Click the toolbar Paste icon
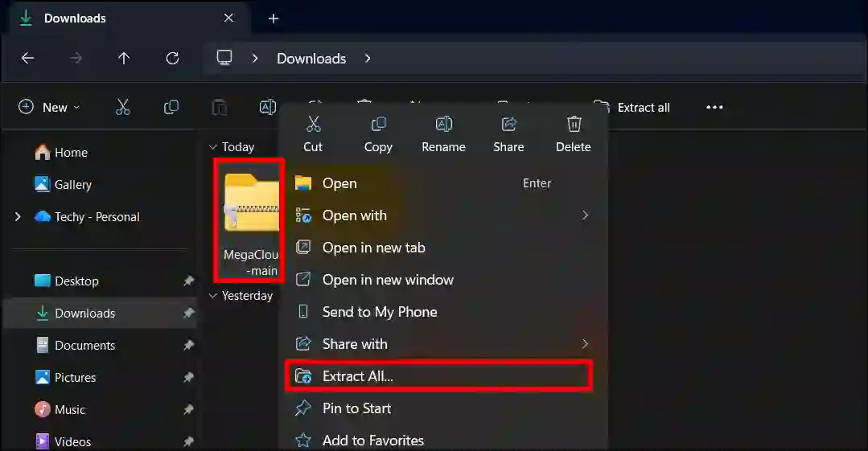The height and width of the screenshot is (451, 868). click(x=220, y=107)
